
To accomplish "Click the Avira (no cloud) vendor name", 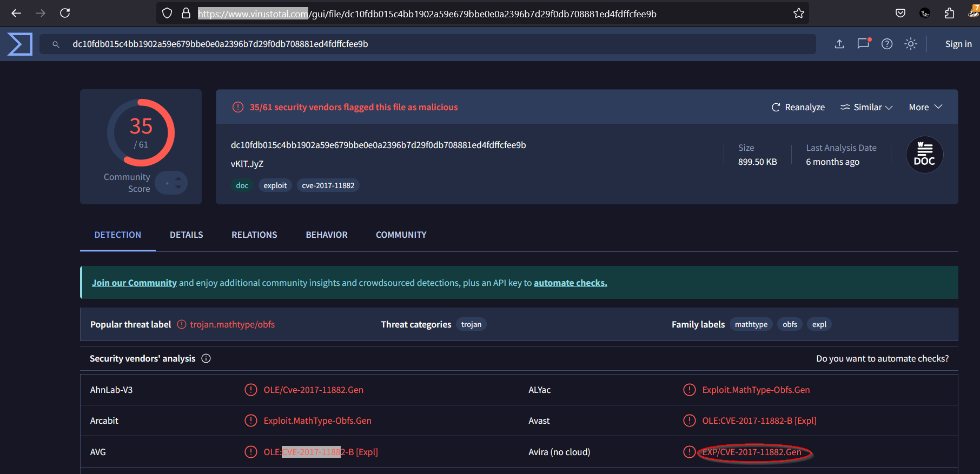I will click(x=559, y=452).
